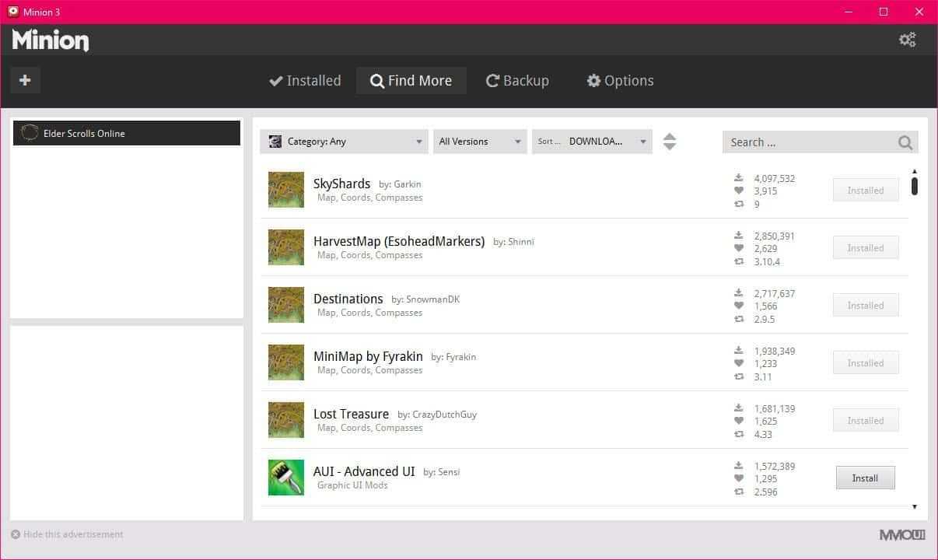This screenshot has width=938, height=560.
Task: Click the scroll down arrow in addon list
Action: 915,507
